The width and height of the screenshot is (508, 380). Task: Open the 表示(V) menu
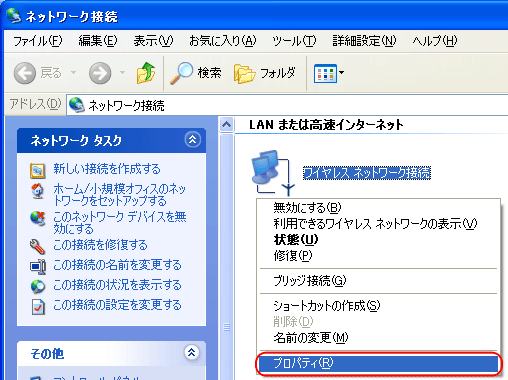coord(153,41)
